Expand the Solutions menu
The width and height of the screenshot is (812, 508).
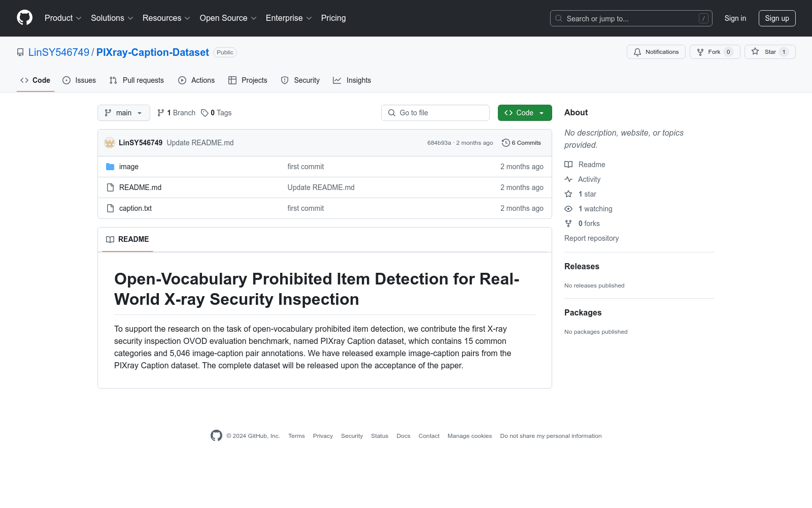112,18
